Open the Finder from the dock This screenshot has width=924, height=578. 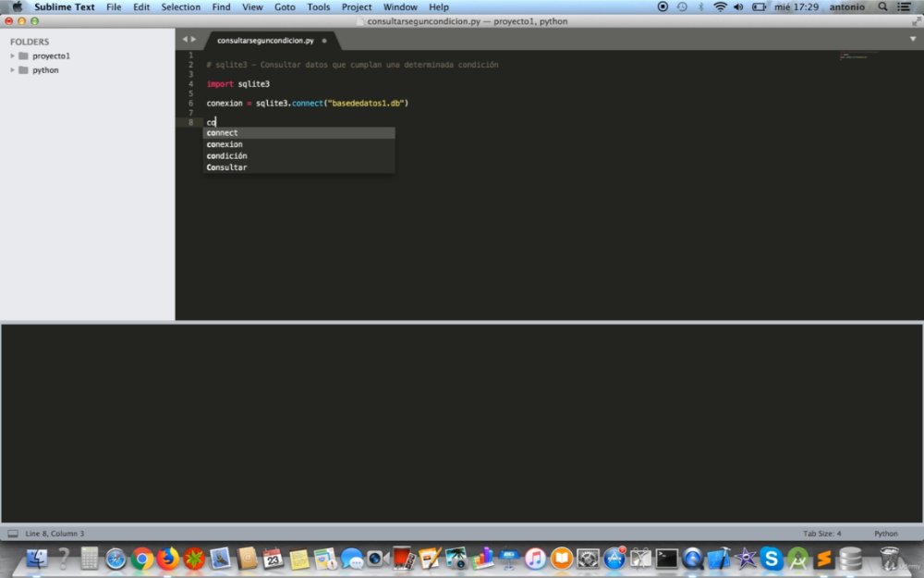point(37,558)
